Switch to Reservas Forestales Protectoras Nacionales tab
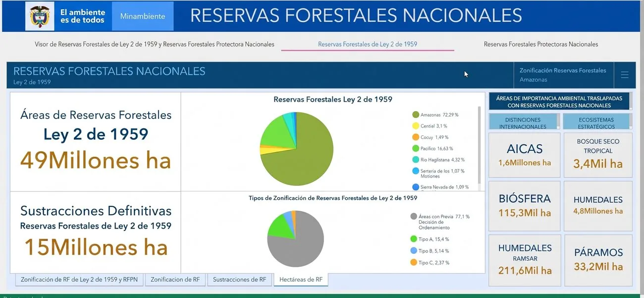 click(x=541, y=44)
